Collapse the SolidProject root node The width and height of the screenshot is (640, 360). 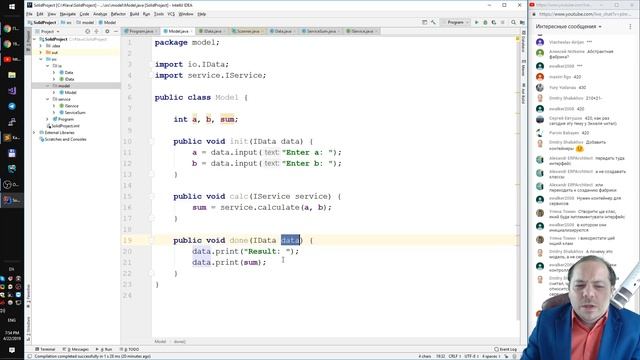(x=35, y=39)
